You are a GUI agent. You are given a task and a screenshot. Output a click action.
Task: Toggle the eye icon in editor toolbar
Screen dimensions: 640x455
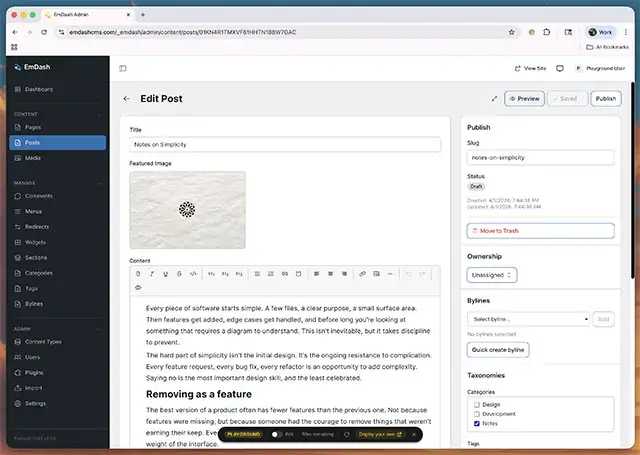click(138, 288)
